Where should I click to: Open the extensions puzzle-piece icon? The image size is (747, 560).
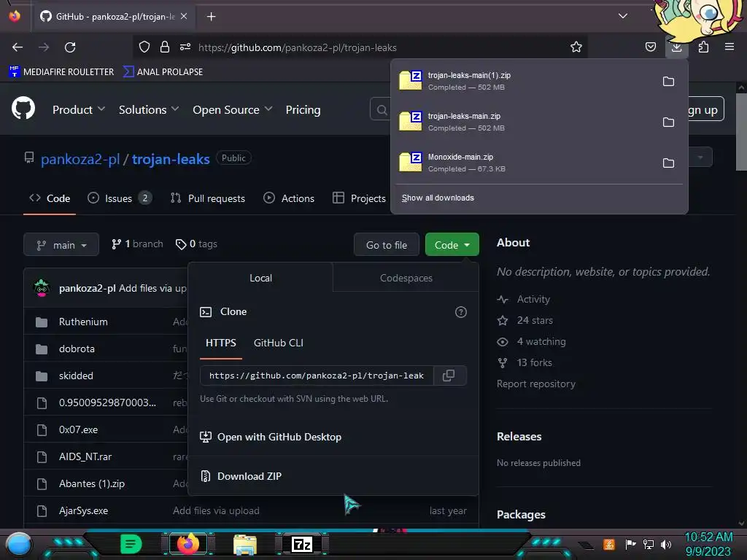pyautogui.click(x=703, y=47)
